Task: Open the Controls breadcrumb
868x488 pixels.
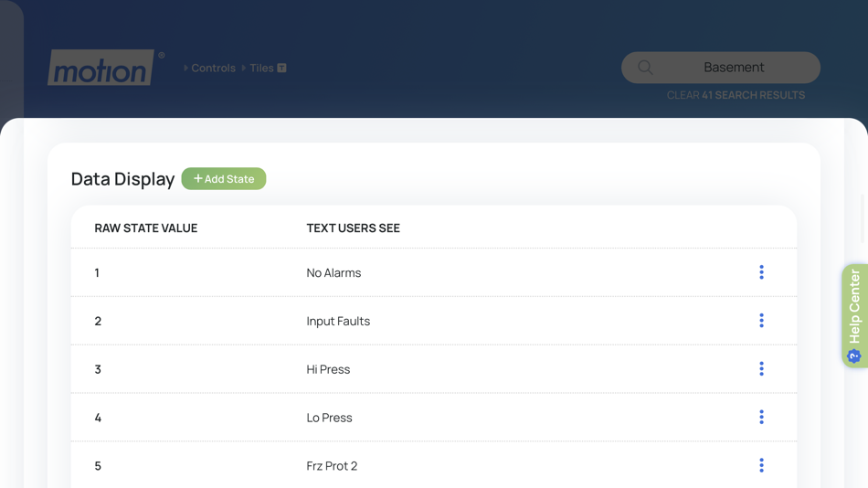Action: pyautogui.click(x=213, y=69)
